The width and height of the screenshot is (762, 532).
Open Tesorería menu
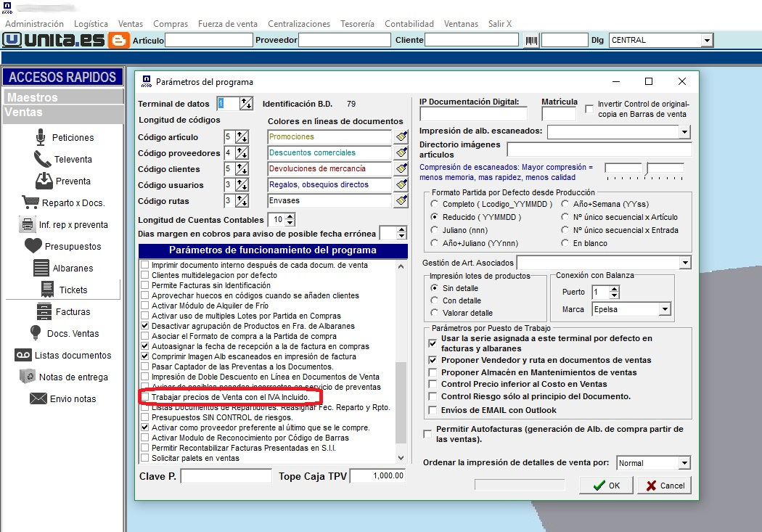click(357, 24)
